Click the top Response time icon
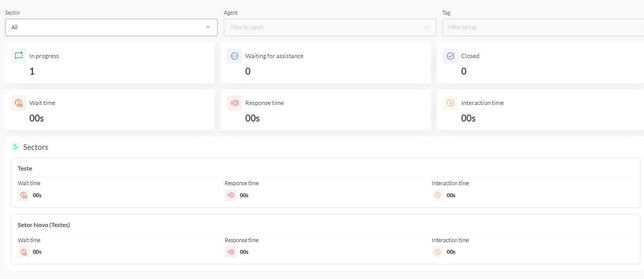 (x=234, y=103)
